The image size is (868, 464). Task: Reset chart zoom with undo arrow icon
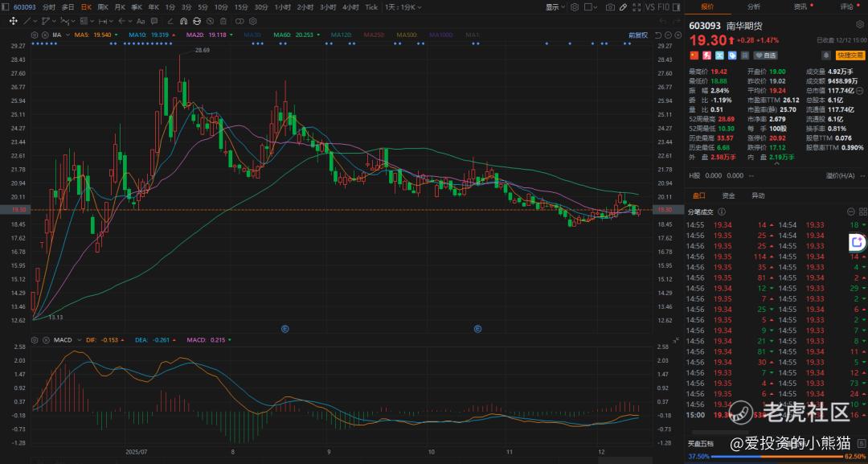(x=658, y=35)
